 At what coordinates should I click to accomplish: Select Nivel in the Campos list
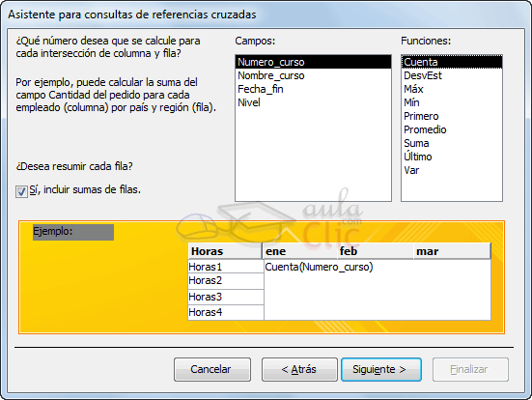tap(313, 102)
